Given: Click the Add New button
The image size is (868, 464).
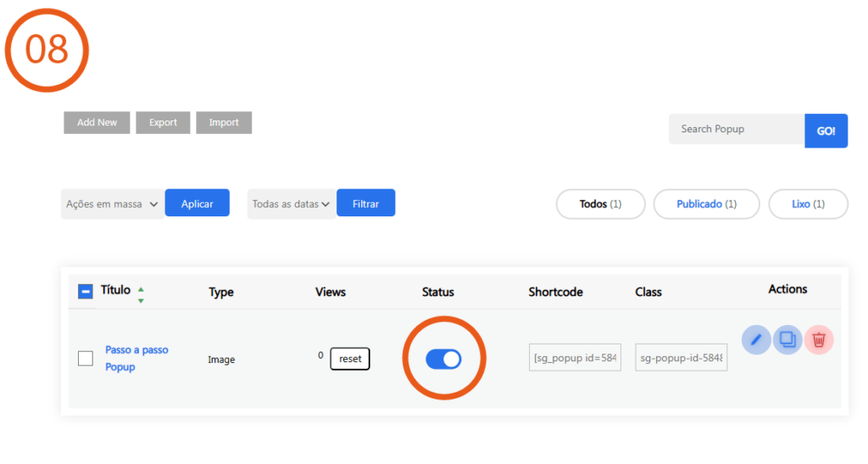Looking at the screenshot, I should [x=97, y=122].
